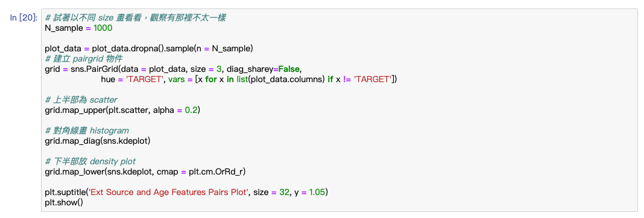Click the grid.map_upper scatter line
Viewport: 644px width, 218px height.
(122, 111)
